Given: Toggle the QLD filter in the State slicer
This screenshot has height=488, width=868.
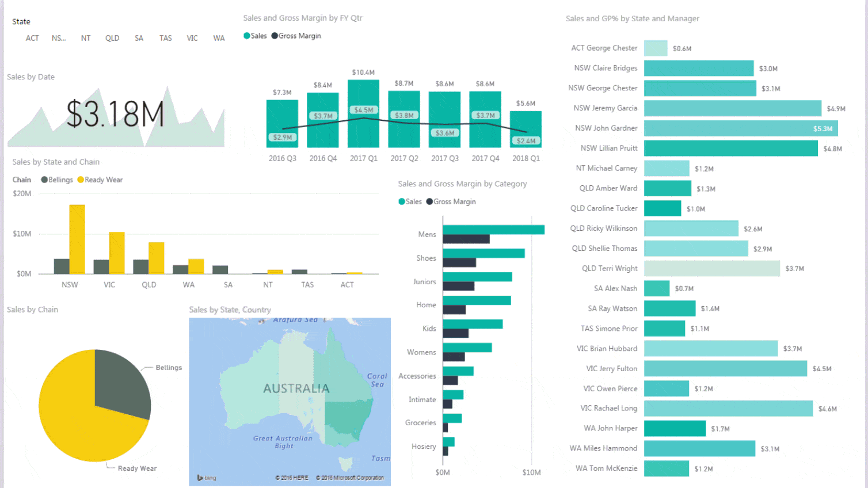Looking at the screenshot, I should pos(112,38).
